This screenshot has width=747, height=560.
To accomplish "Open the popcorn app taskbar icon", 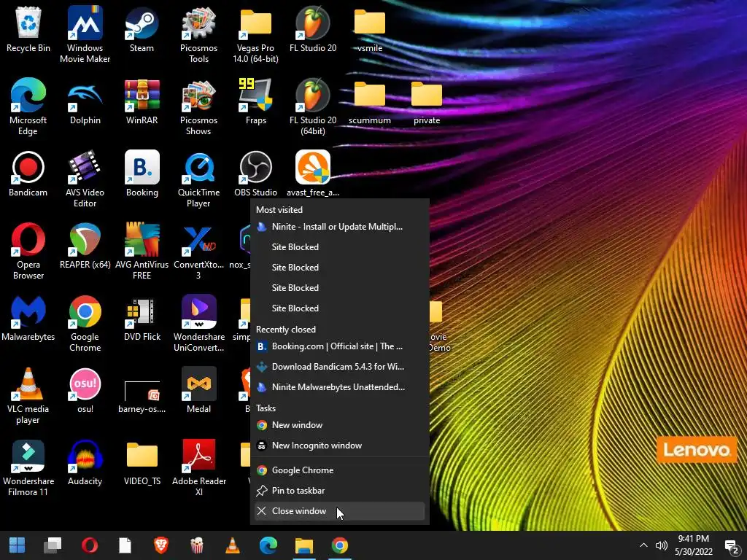I will pyautogui.click(x=197, y=545).
